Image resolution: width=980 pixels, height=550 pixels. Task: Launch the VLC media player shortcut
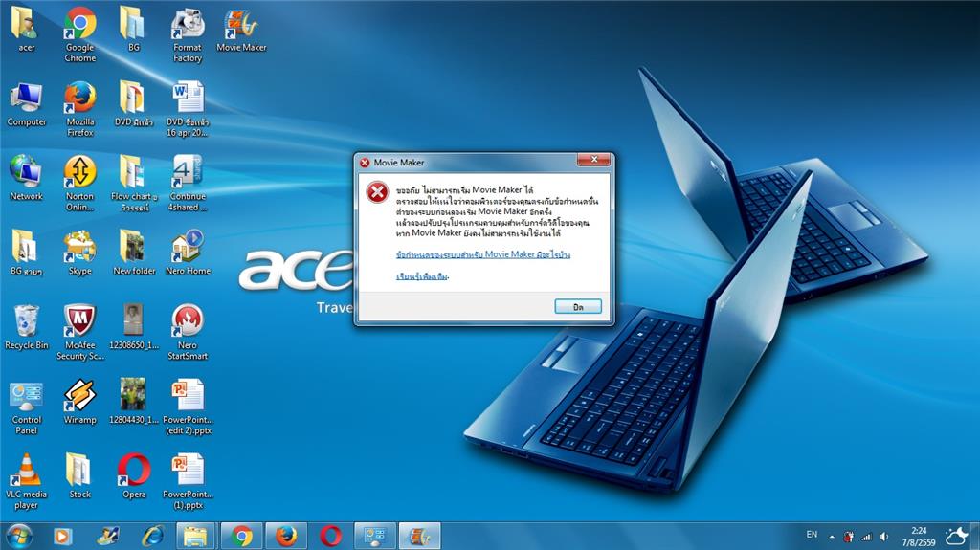26,480
